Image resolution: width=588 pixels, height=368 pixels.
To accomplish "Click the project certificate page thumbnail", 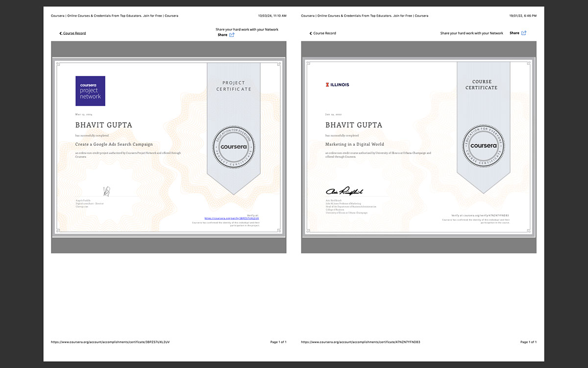I will (x=169, y=147).
